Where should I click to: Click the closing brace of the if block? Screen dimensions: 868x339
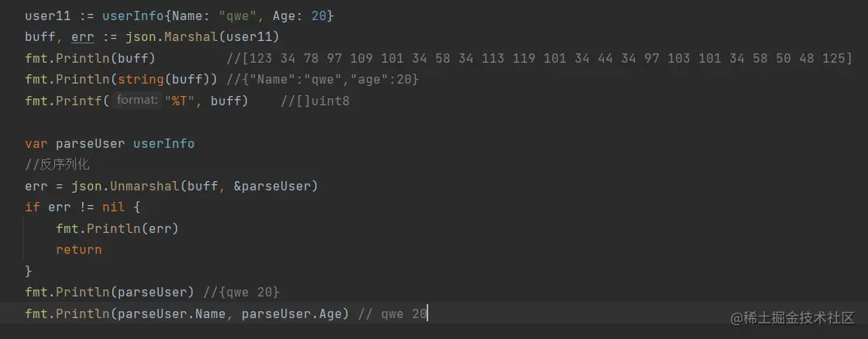[x=29, y=271]
